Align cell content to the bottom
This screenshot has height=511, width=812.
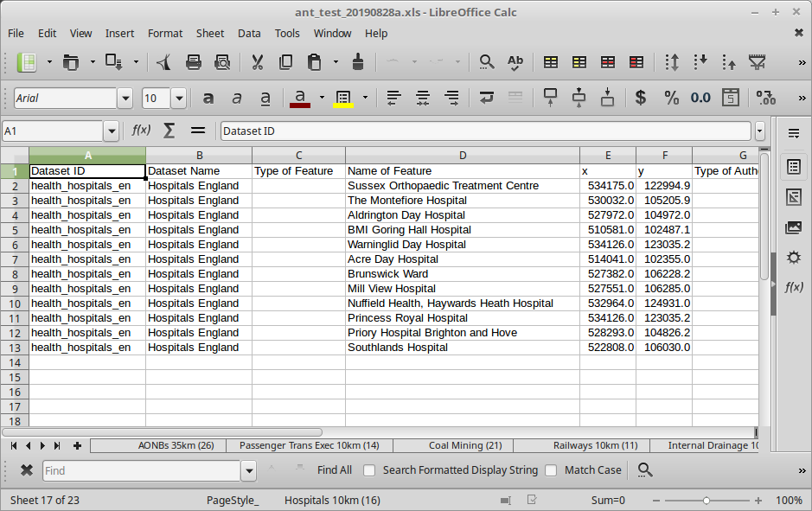point(607,98)
